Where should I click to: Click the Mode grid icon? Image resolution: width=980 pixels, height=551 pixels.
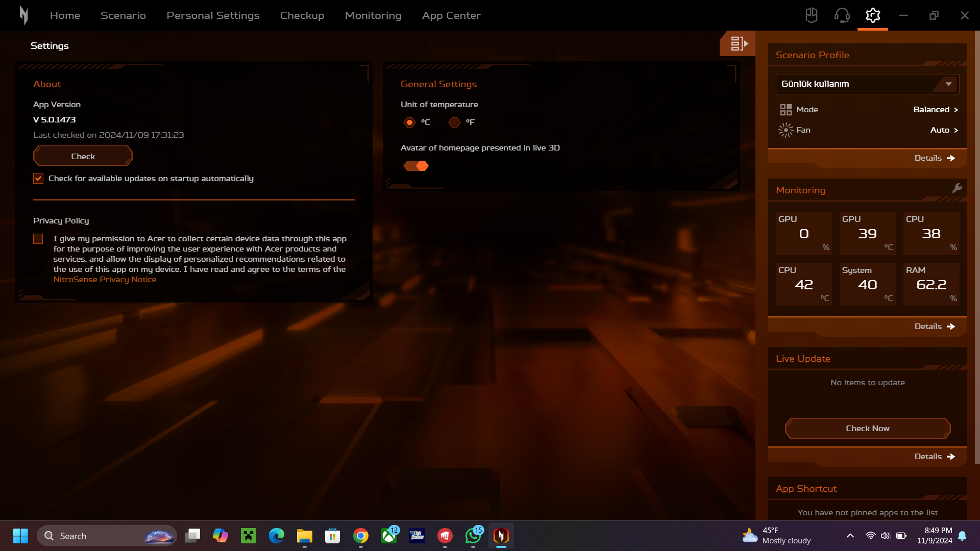786,110
